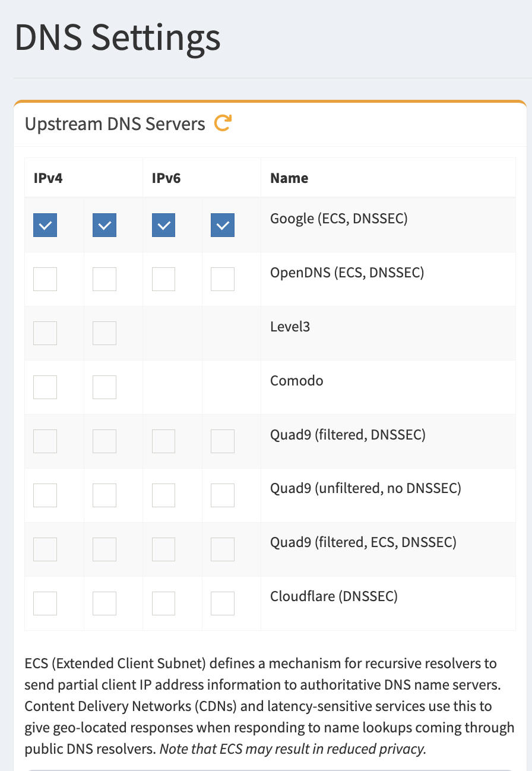Check first IPv6 box for Quad9 (filtered, ECS, DNSSEC)
This screenshot has width=532, height=771.
click(164, 549)
